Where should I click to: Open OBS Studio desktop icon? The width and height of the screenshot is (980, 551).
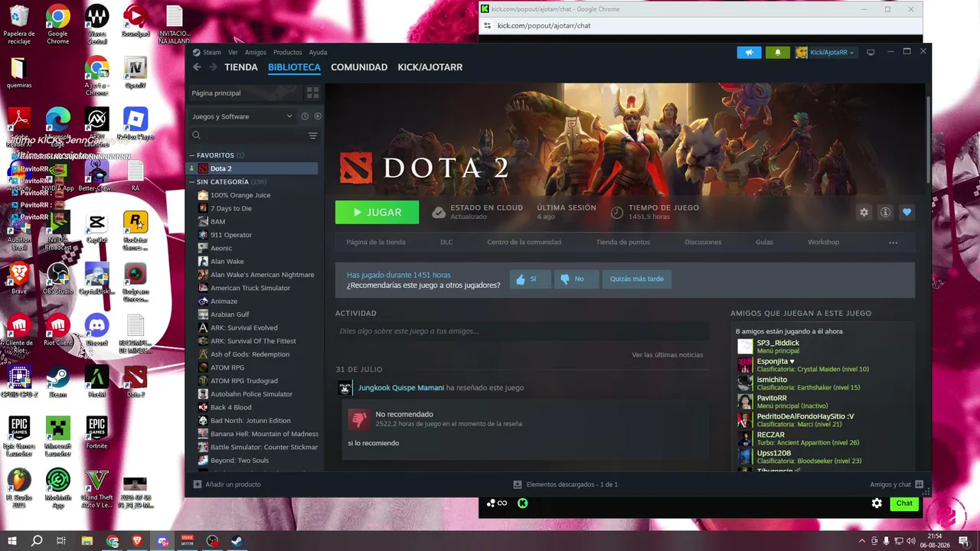pos(58,278)
